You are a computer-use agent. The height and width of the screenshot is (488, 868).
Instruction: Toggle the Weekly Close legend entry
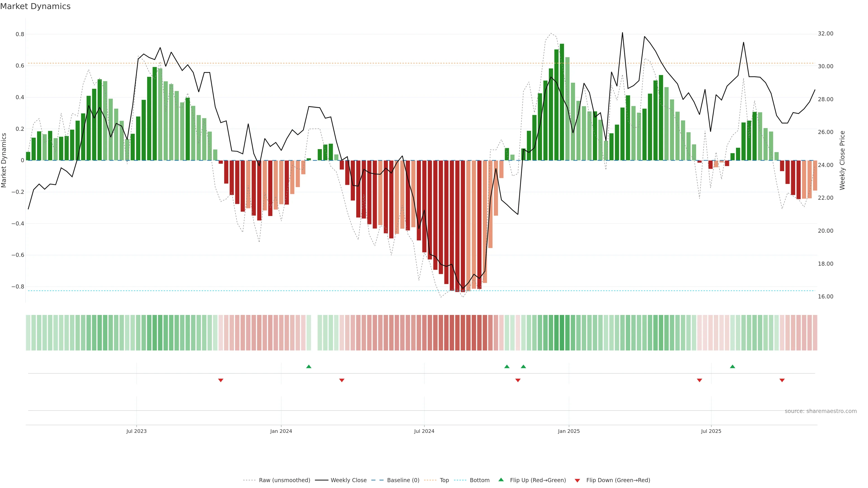pos(348,480)
